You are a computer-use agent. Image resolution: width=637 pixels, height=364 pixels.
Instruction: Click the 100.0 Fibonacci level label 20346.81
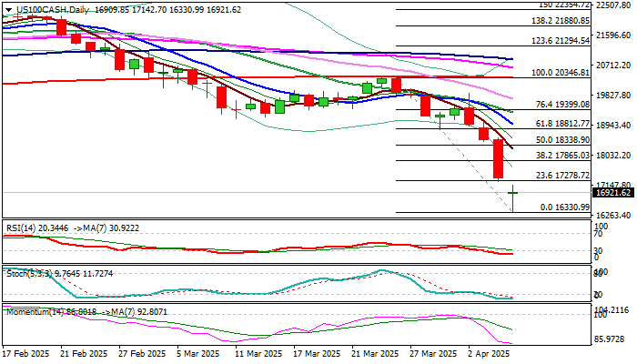click(560, 72)
